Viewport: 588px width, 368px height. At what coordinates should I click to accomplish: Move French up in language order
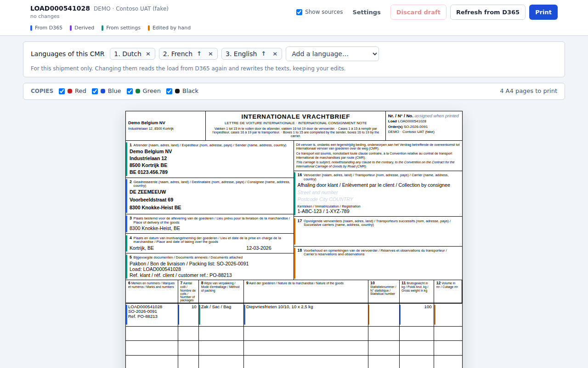pos(199,54)
